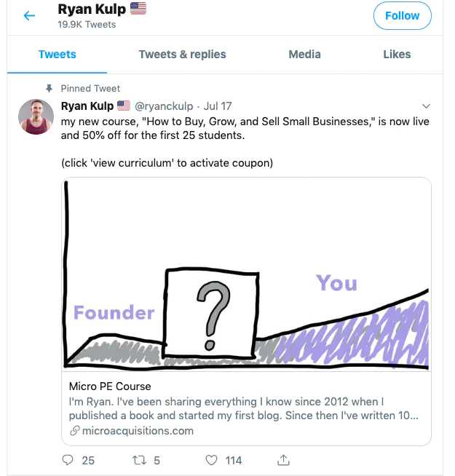
Task: Like the pinned tweet with the heart
Action: click(212, 460)
